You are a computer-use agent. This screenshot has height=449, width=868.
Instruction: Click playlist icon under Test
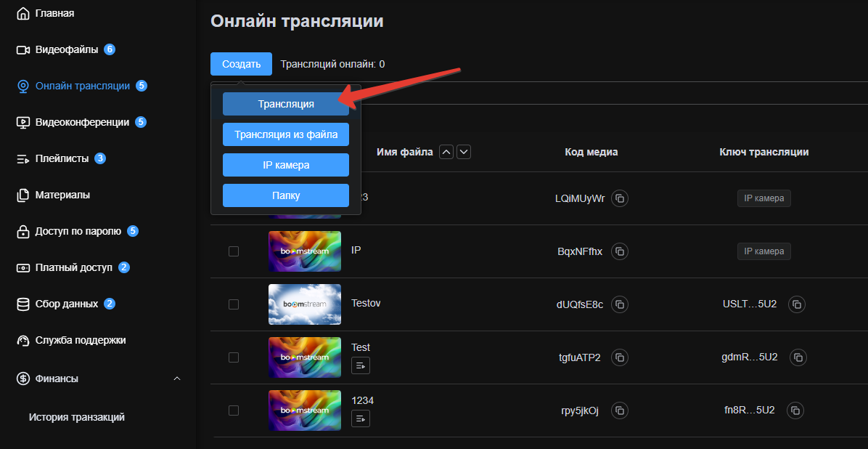point(361,365)
